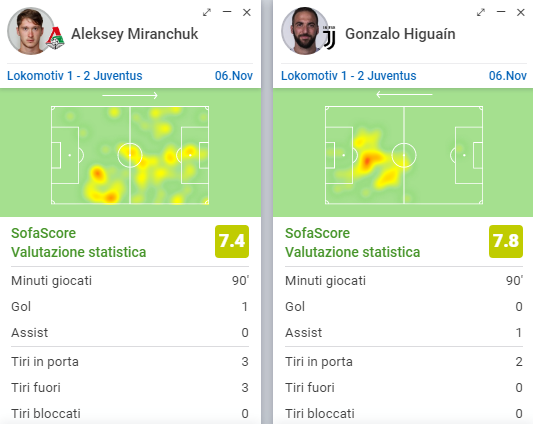
Task: Click Higuaín's 7.8 rating badge
Action: tap(506, 241)
